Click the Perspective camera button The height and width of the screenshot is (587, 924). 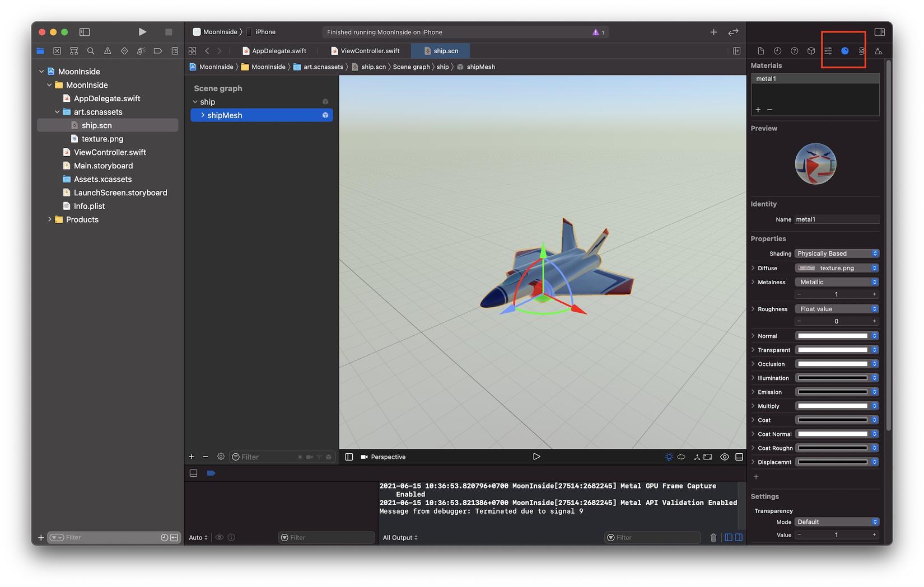(x=384, y=457)
